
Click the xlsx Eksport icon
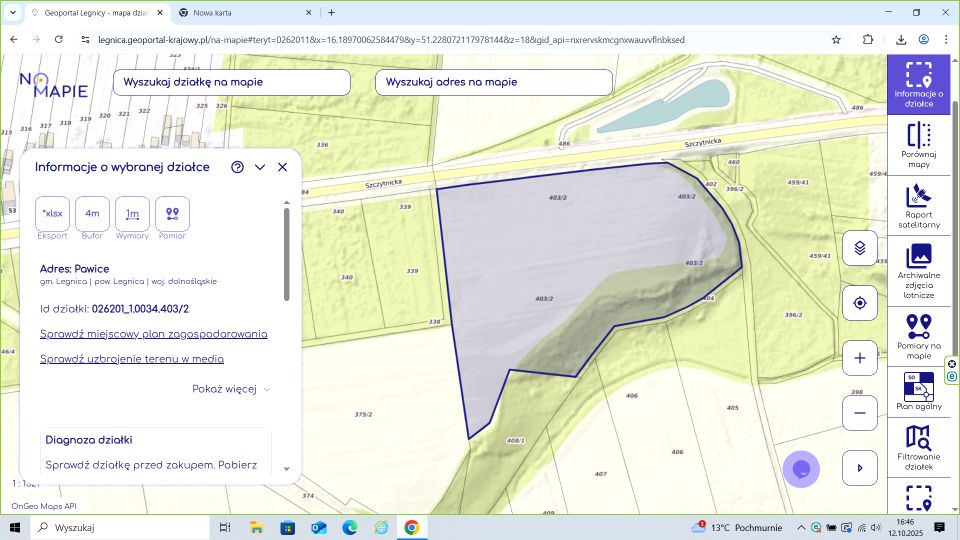[52, 213]
